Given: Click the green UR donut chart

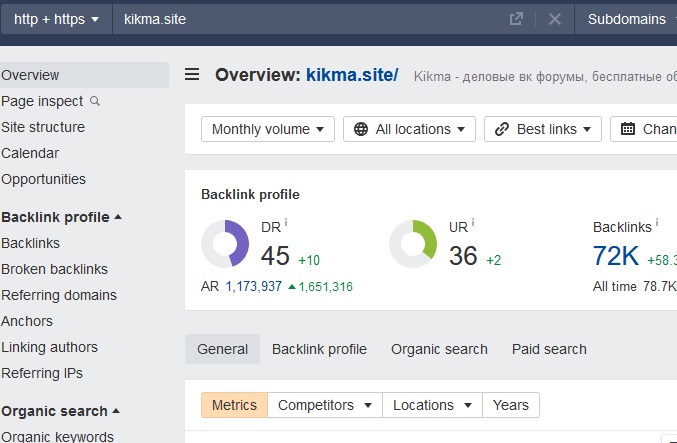Looking at the screenshot, I should click(x=413, y=244).
